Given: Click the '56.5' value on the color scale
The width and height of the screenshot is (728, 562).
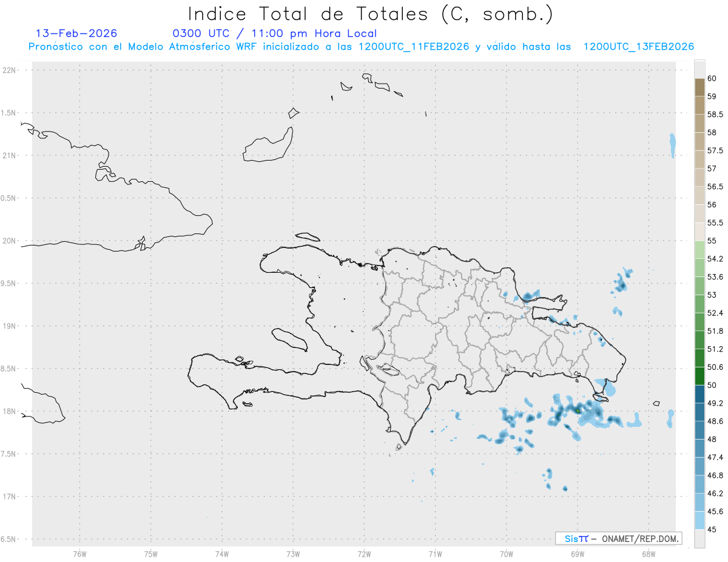Looking at the screenshot, I should 716,187.
